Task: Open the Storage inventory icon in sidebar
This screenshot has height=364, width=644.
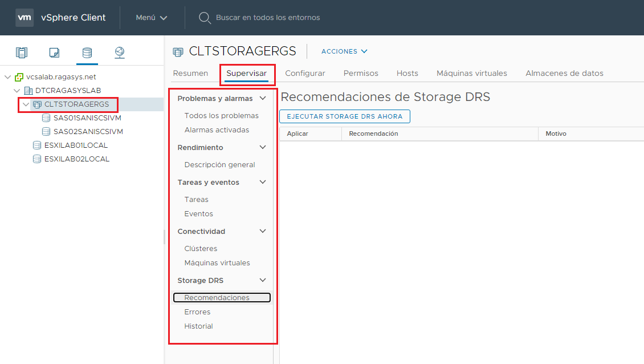Action: pos(87,52)
